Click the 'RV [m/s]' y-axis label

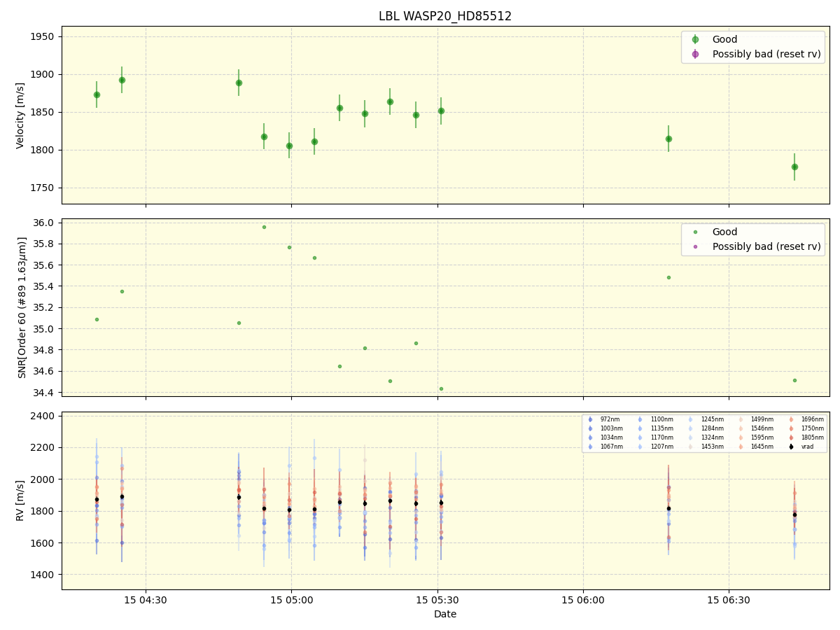point(20,500)
